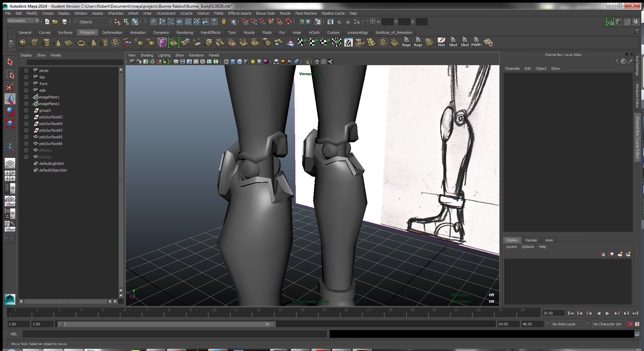
Task: Click the Hist shelf button
Action: tap(441, 42)
